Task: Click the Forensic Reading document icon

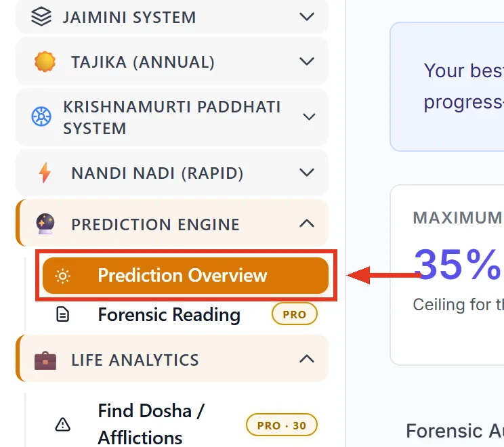Action: point(63,314)
